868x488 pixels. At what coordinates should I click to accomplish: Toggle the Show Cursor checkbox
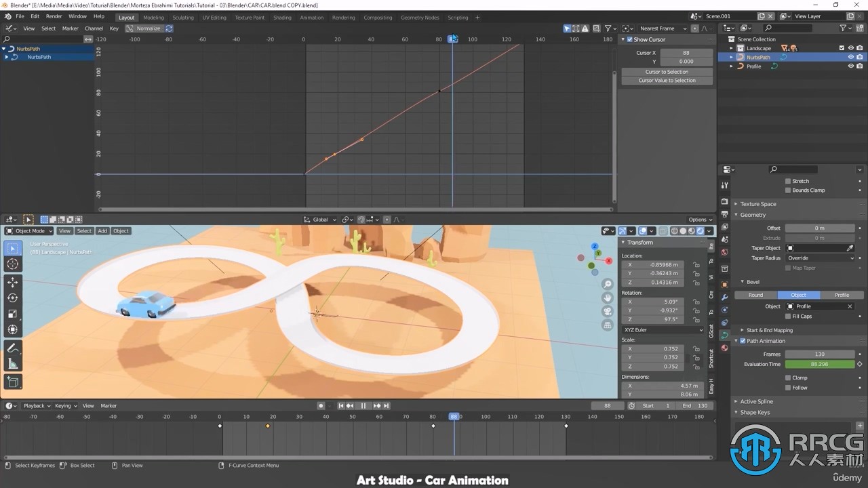click(x=629, y=39)
